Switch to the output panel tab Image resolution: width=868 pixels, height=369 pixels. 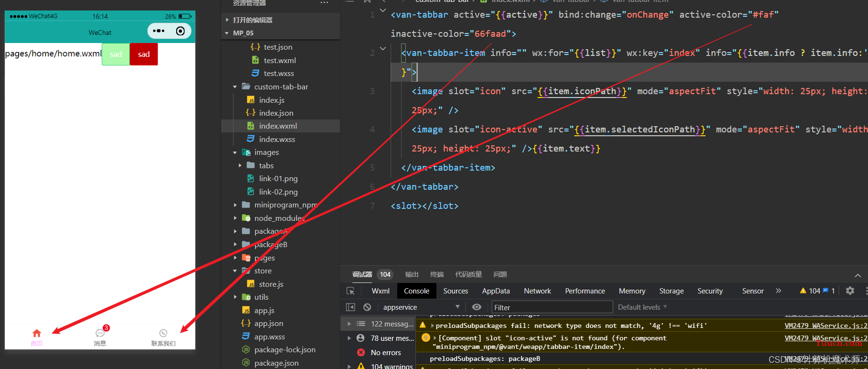point(412,274)
